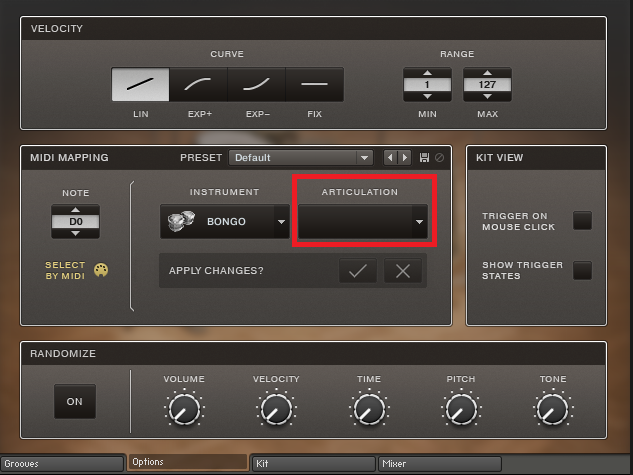Open the BONGO instrument dropdown

click(225, 222)
